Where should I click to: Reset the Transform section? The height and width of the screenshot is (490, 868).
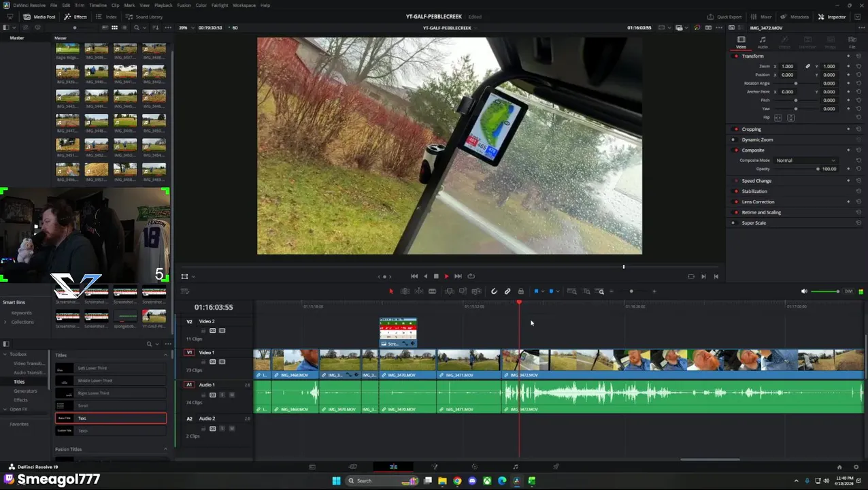pos(858,56)
